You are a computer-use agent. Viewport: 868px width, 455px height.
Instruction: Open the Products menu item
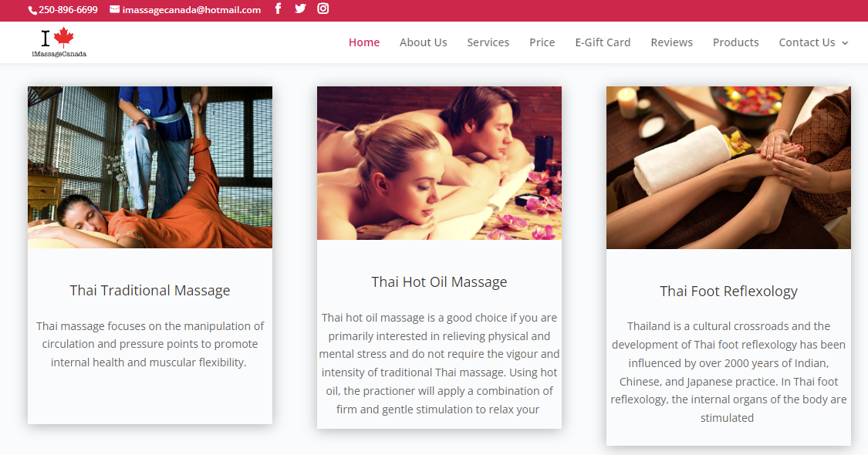pos(736,42)
